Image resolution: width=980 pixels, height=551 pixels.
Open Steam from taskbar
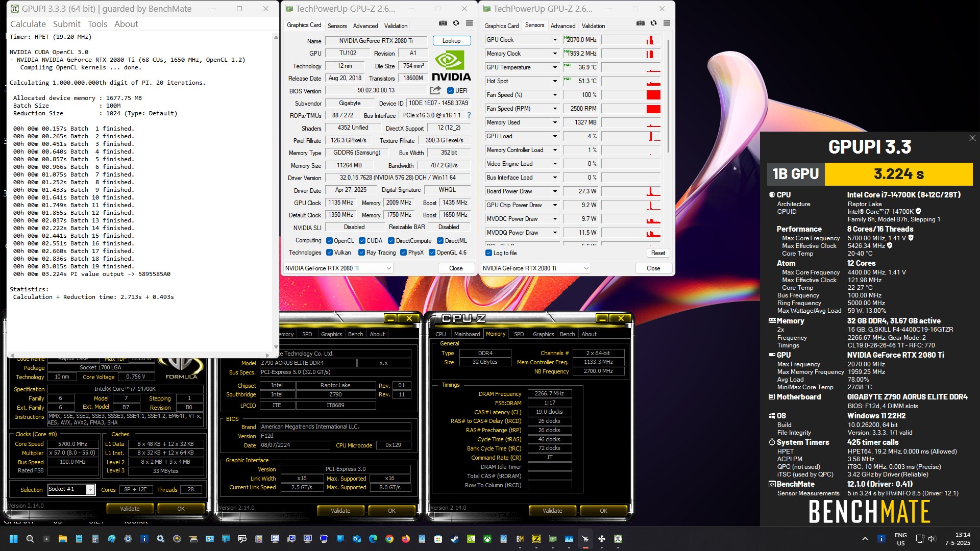coord(455,539)
